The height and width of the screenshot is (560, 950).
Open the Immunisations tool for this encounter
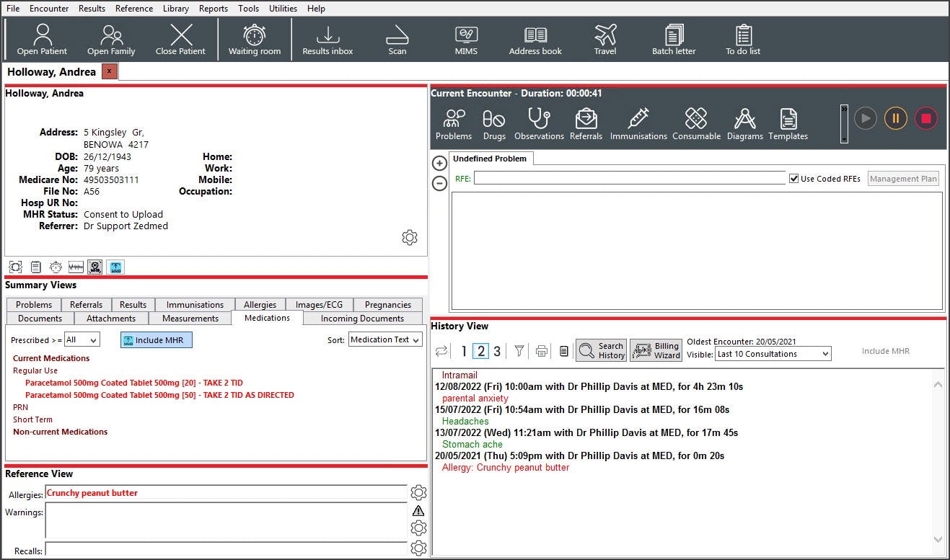coord(638,123)
